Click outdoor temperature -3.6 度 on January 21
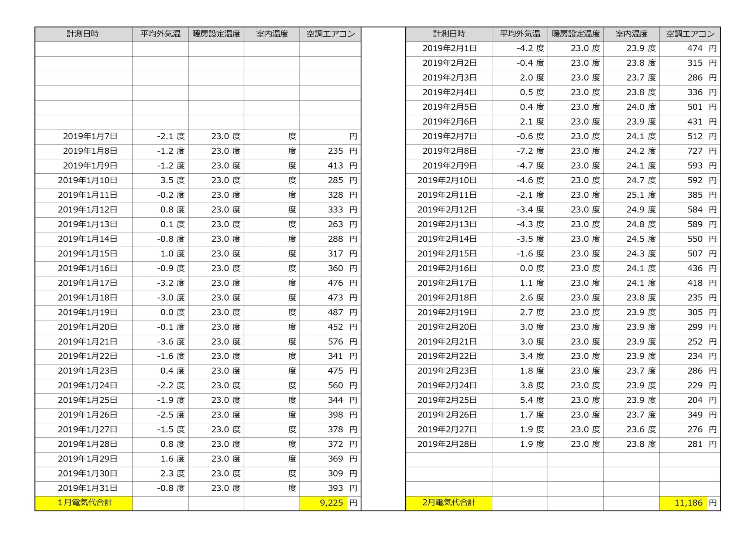Screen dimensions: 756x535 click(x=160, y=342)
